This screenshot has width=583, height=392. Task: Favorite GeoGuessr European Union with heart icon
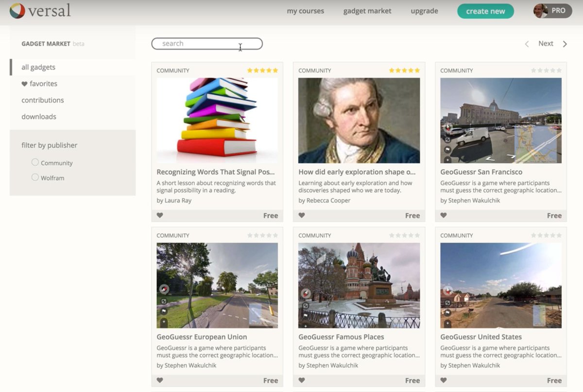coord(159,380)
